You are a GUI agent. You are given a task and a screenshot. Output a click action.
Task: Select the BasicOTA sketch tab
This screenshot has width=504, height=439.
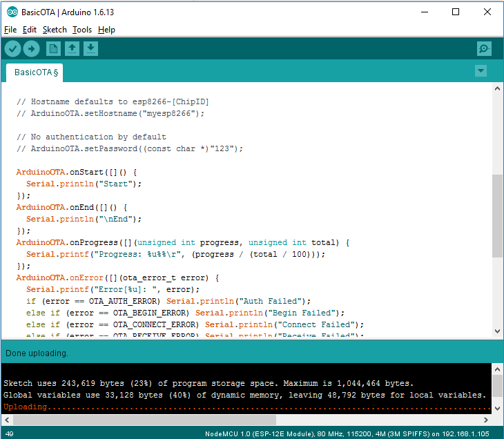pos(36,72)
